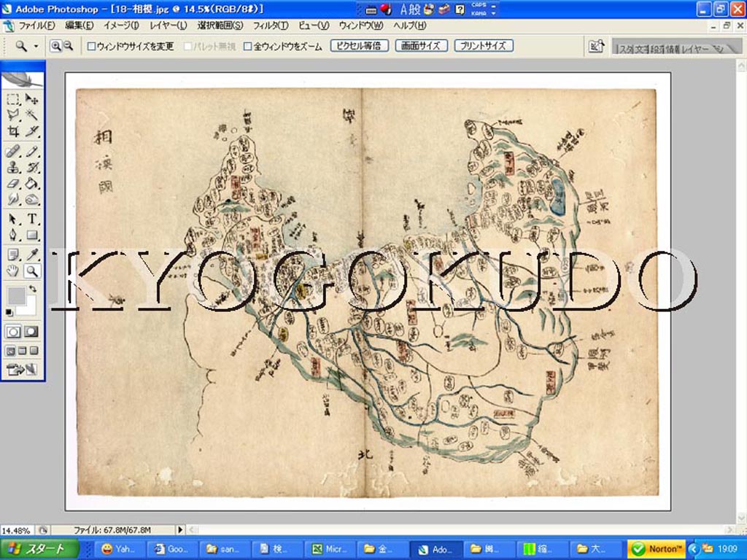Swap foreground and background colors
747x560 pixels.
coord(32,289)
